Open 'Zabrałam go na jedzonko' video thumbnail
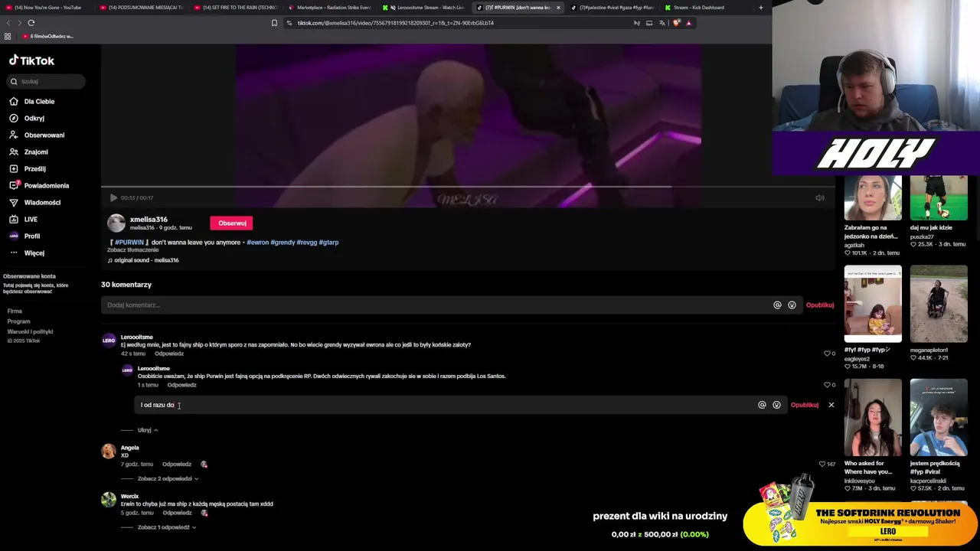This screenshot has width=980, height=551. coord(873,197)
